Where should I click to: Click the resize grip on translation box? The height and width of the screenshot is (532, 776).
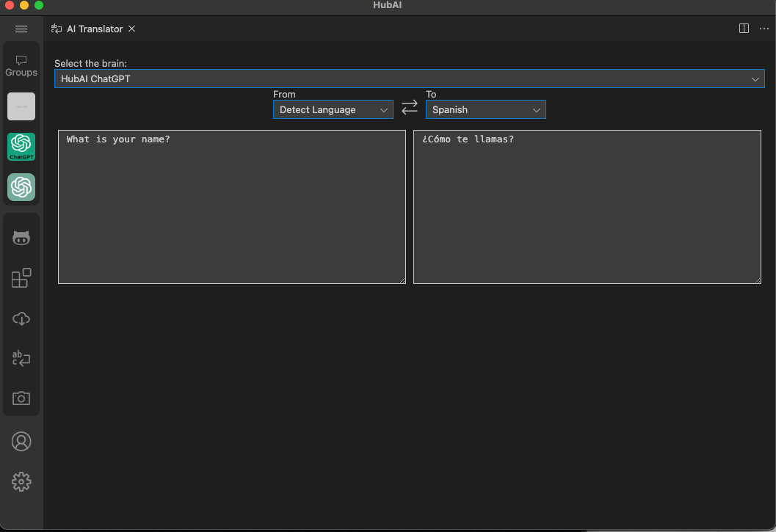(758, 280)
